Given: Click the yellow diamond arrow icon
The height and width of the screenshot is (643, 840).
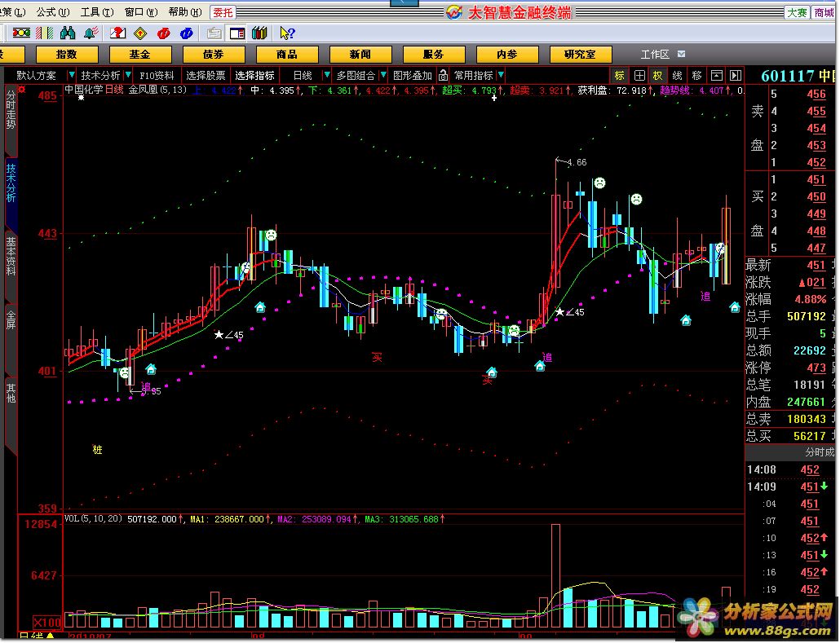Looking at the screenshot, I should pyautogui.click(x=140, y=33).
